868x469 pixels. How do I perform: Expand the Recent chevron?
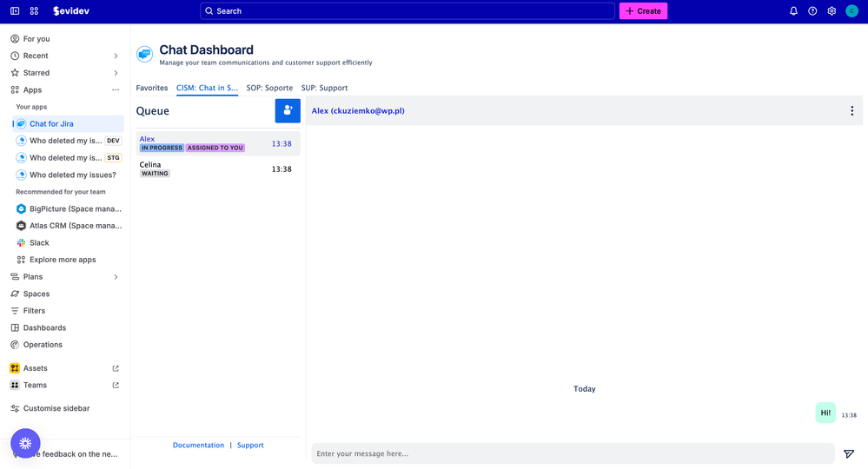coord(116,56)
